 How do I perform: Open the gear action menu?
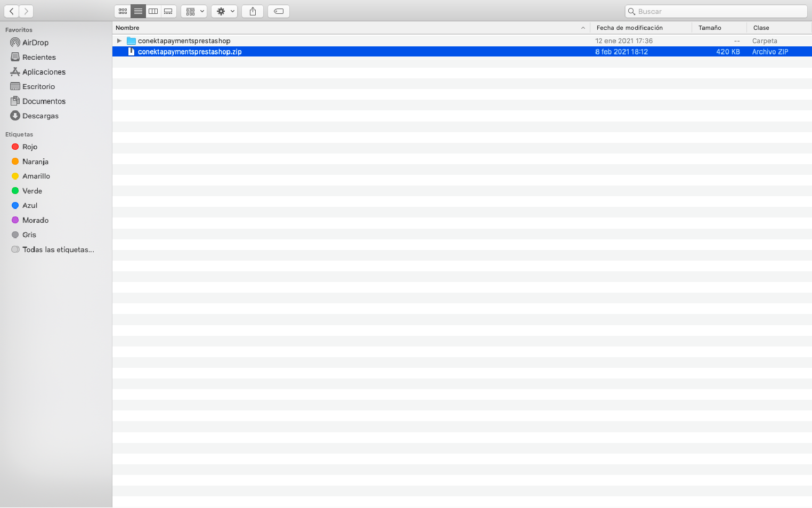click(224, 11)
